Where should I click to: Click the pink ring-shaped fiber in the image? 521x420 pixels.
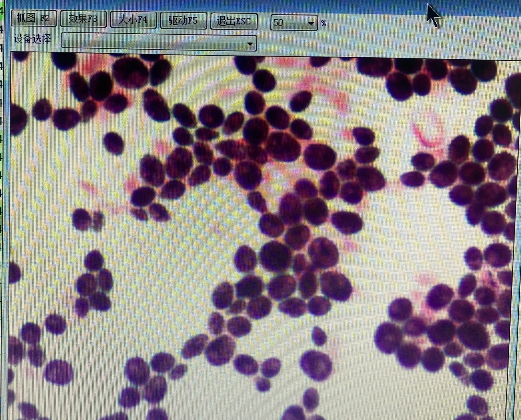428,132
